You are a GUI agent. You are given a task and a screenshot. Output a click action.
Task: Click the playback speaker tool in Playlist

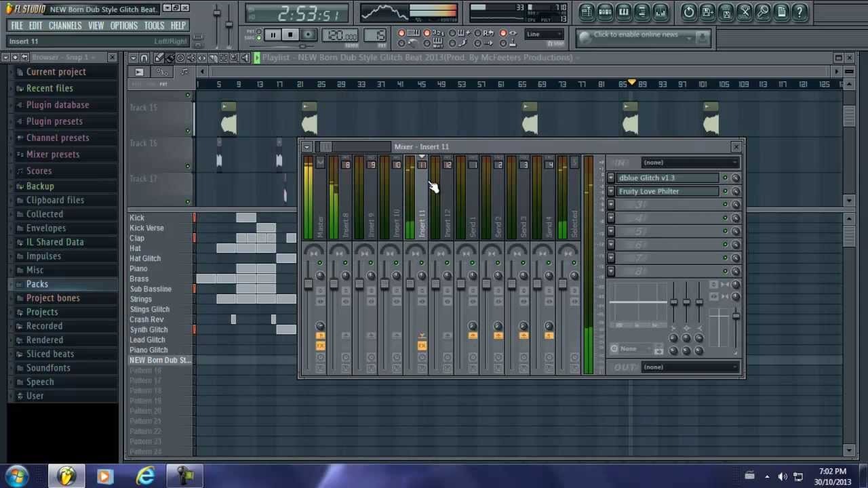(x=245, y=58)
